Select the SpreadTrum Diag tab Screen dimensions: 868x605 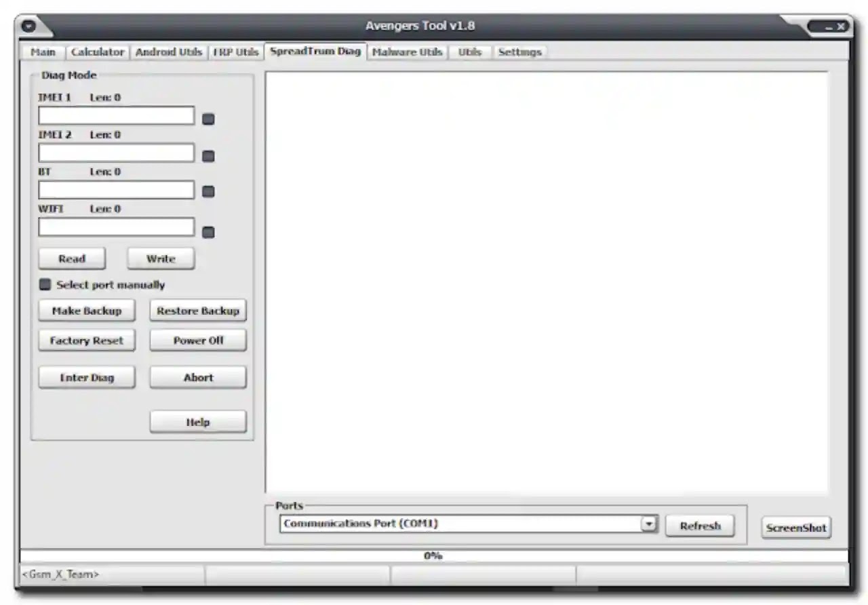(x=315, y=52)
